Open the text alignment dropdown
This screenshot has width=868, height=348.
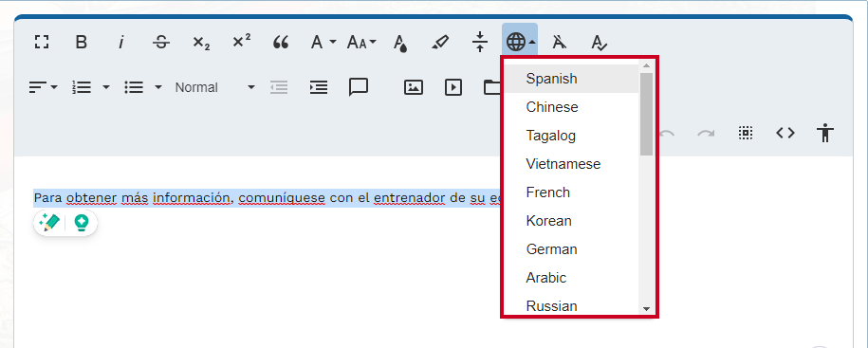[x=44, y=87]
